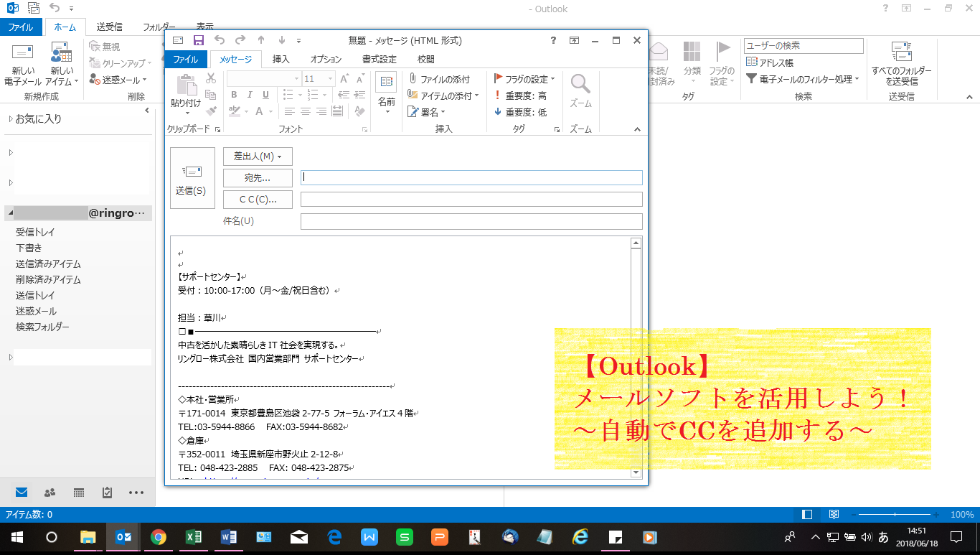Set 重要度: 低 low importance

coord(520,112)
